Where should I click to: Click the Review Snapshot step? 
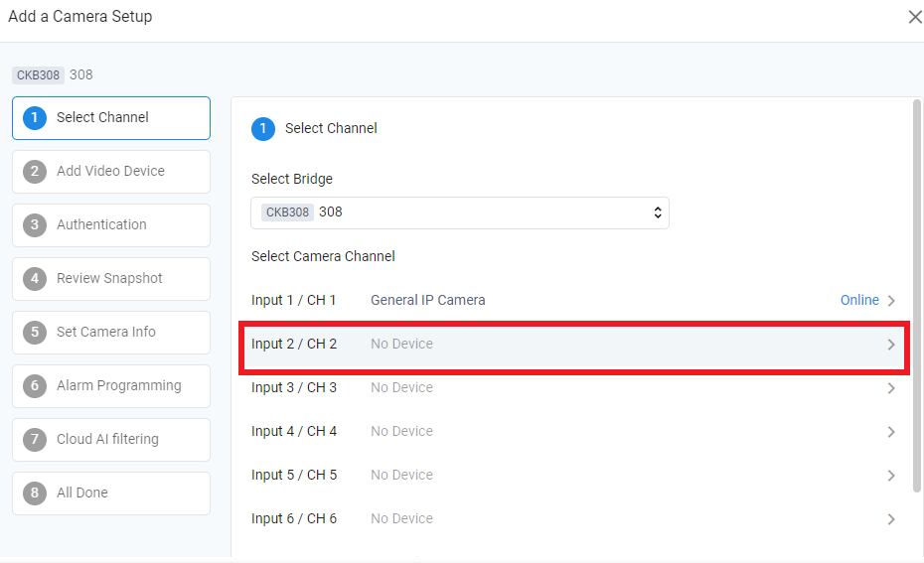pyautogui.click(x=111, y=279)
